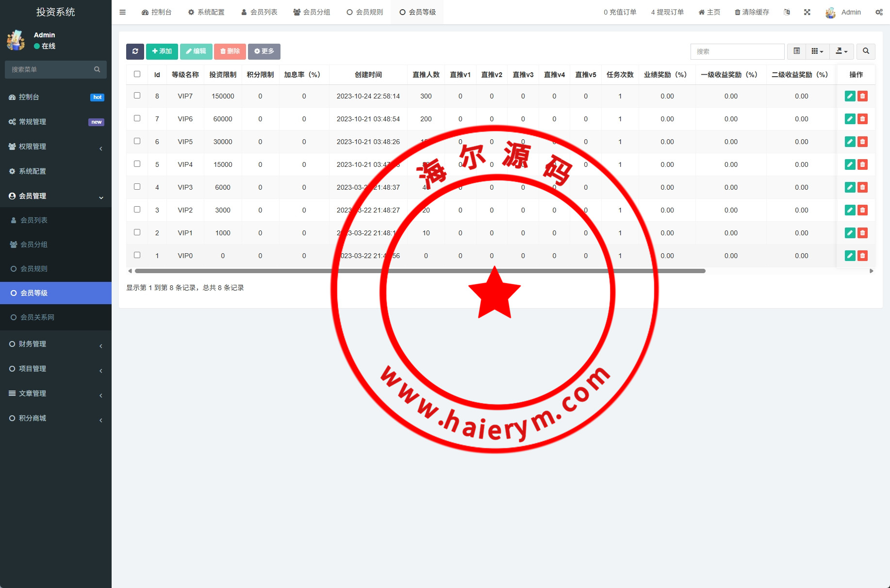Click the refresh table icon button

135,51
